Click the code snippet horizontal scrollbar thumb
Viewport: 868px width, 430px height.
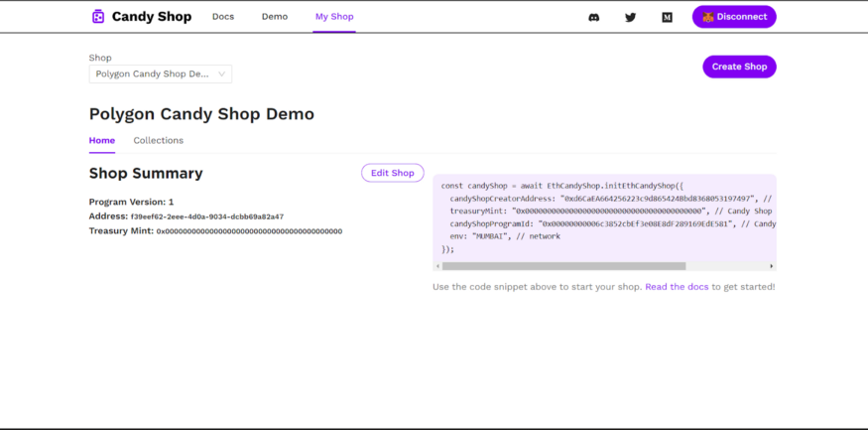(x=563, y=266)
